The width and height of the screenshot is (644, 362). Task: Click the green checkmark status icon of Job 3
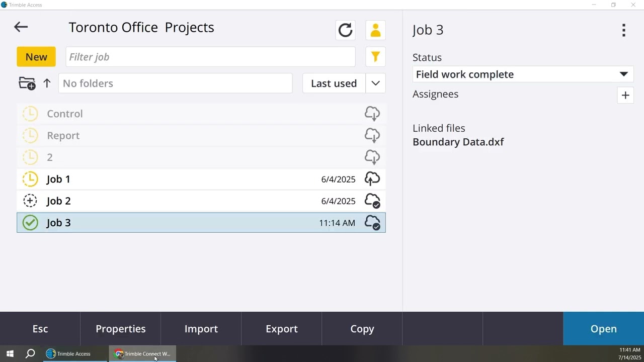[x=30, y=223]
